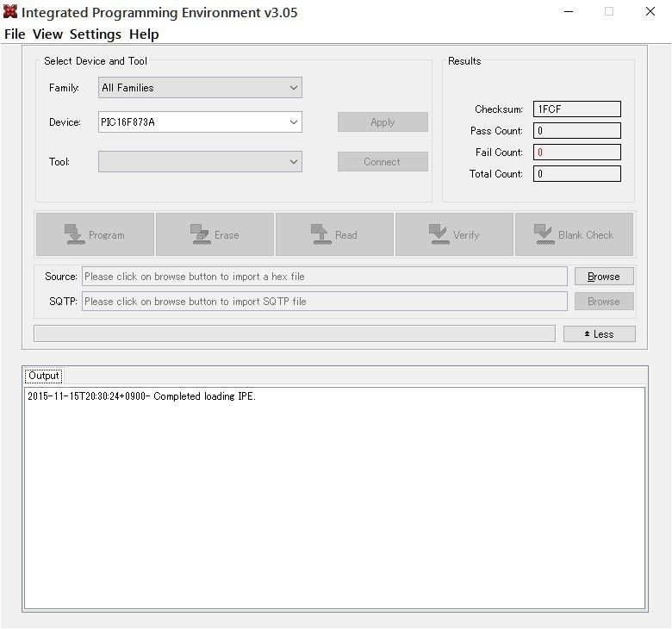The image size is (672, 629).
Task: Click the Results group label
Action: (464, 61)
